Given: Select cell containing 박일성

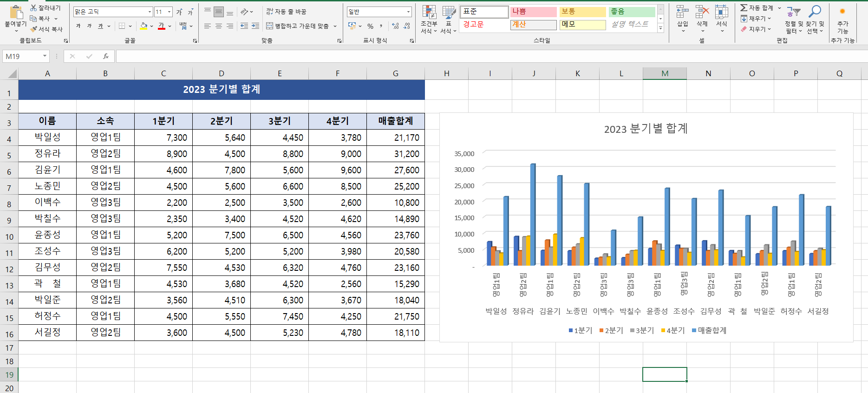Looking at the screenshot, I should (x=47, y=138).
